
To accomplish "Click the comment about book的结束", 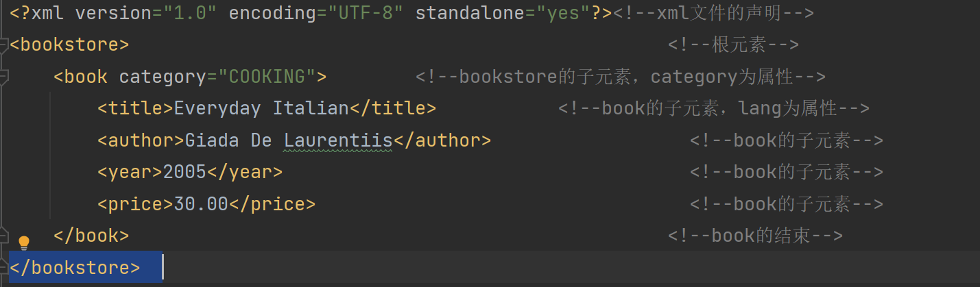I will pos(755,236).
